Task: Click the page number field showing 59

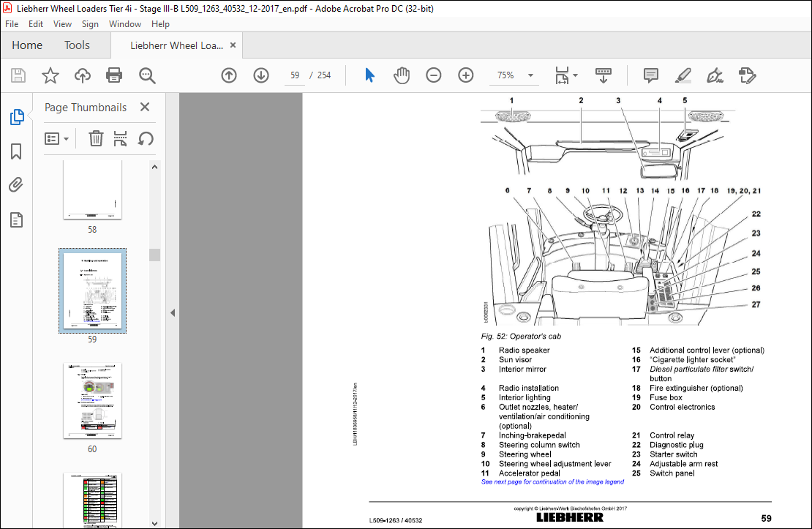Action: coord(295,75)
